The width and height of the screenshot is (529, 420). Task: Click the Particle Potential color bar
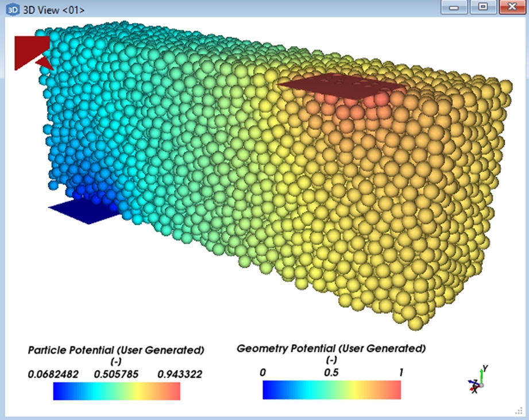tap(117, 391)
